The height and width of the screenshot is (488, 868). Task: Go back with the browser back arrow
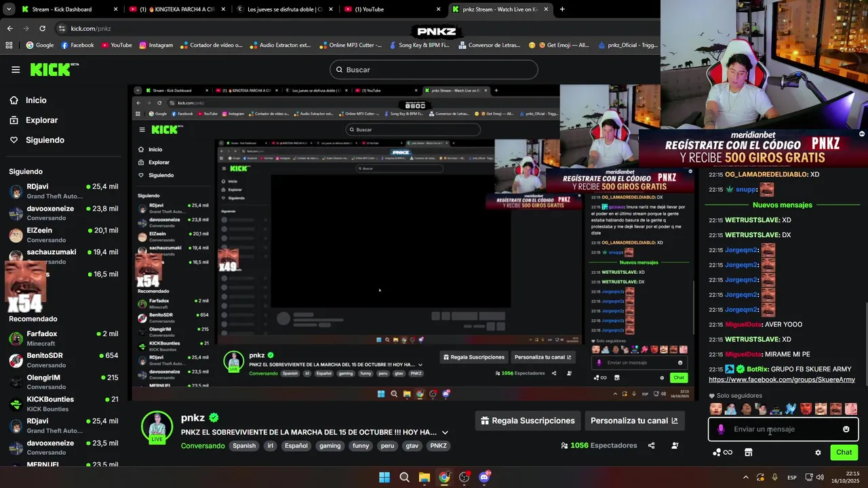pos(9,28)
